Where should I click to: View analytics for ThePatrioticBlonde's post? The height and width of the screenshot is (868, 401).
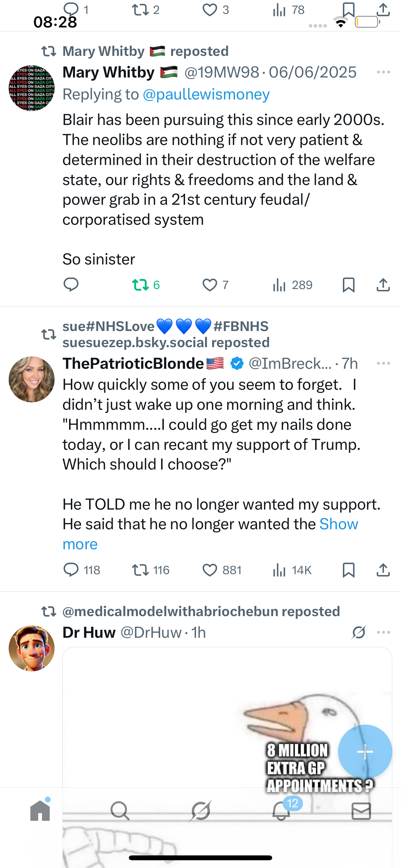279,570
